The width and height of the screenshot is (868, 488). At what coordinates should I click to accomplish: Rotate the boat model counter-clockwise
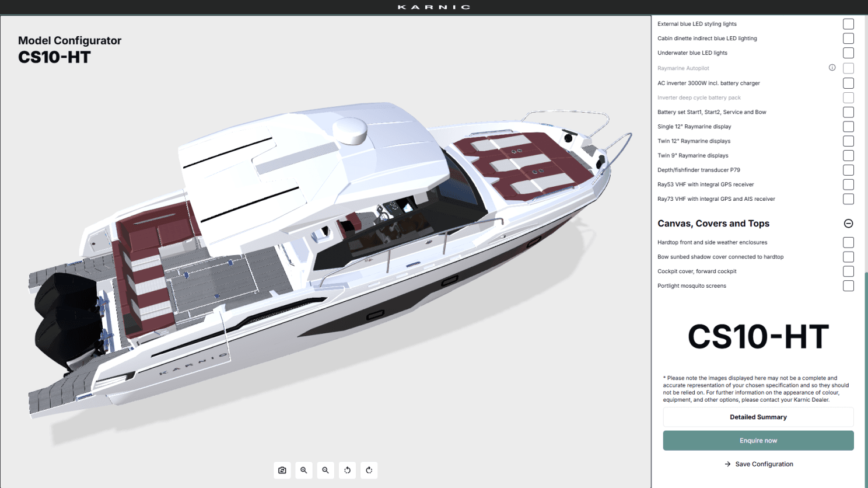coord(346,470)
